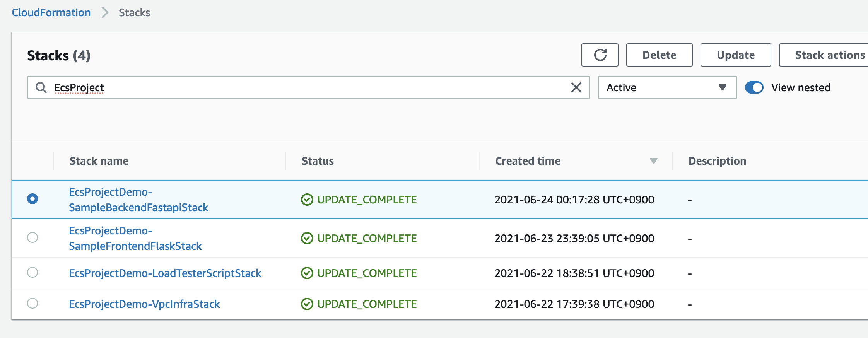Screen dimensions: 868x338
Task: Click the status check icon of LoadTesterScriptStack
Action: click(307, 273)
